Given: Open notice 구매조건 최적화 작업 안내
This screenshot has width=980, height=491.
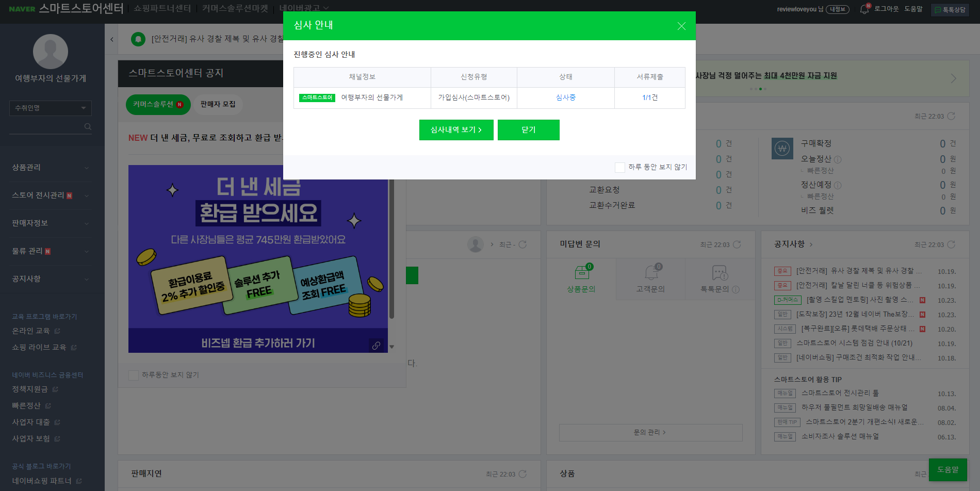Looking at the screenshot, I should coord(858,357).
